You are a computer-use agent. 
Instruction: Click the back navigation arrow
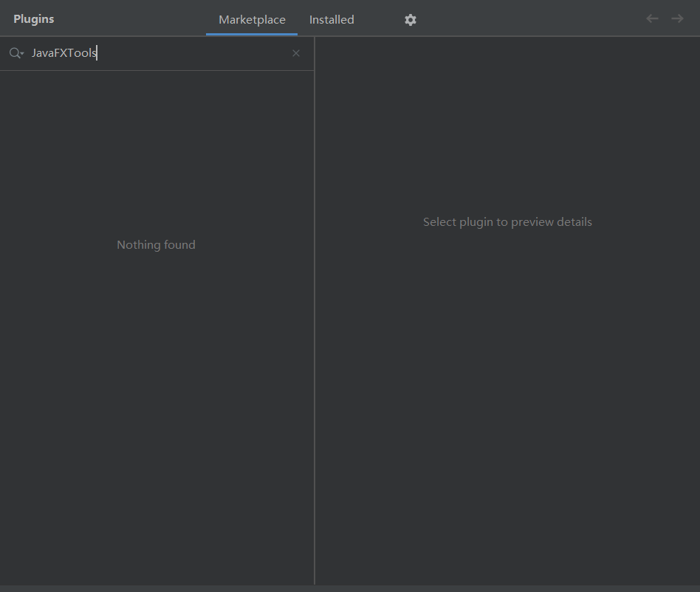click(652, 18)
